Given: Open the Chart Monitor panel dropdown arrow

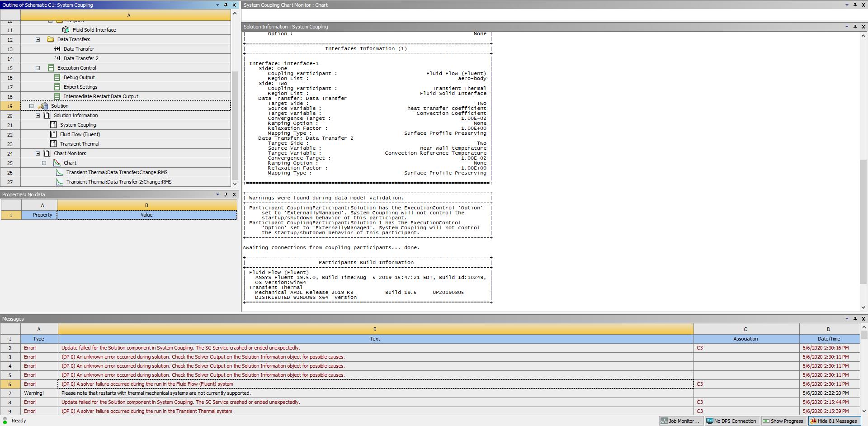Looking at the screenshot, I should (847, 5).
